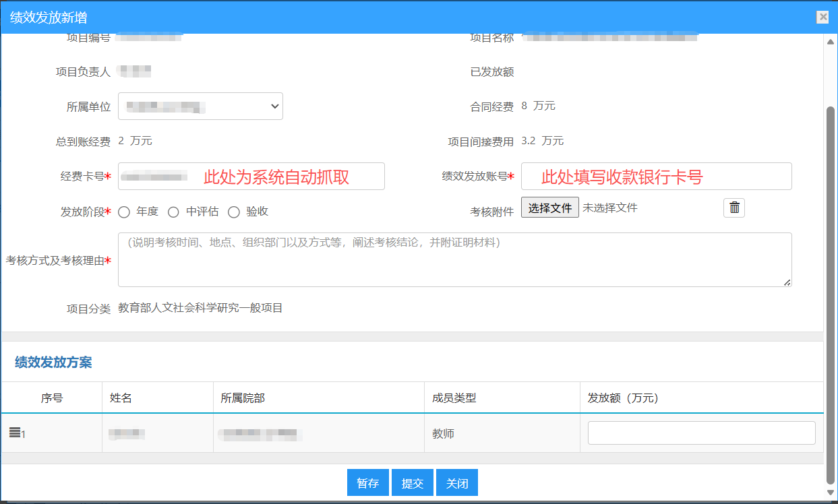Click the row 1 reorder handle icon
The width and height of the screenshot is (838, 504).
pos(15,433)
